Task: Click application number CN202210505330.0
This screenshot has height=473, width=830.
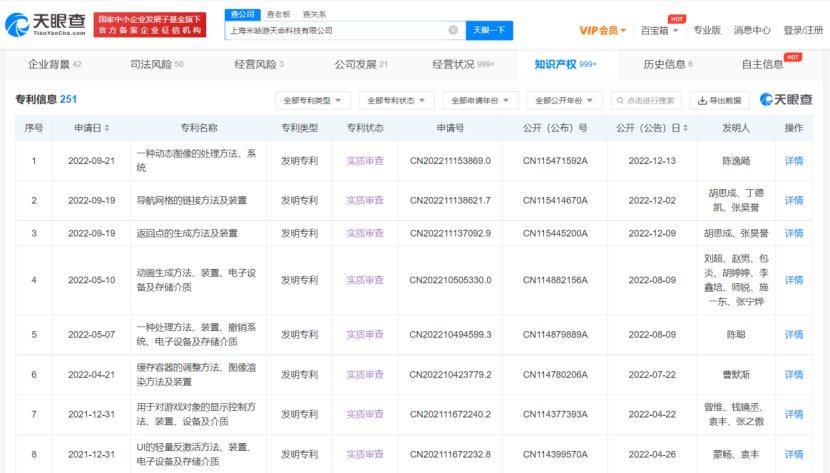Action: (x=450, y=280)
